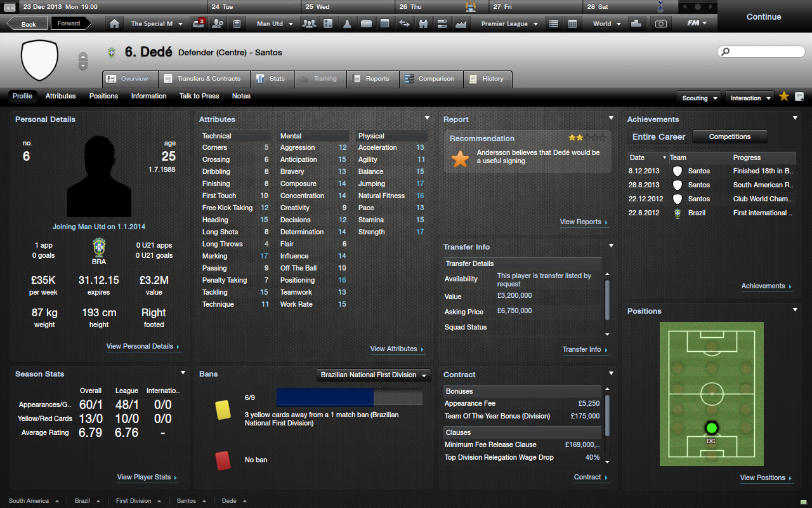Image resolution: width=812 pixels, height=508 pixels.
Task: Open the player notes icon beside star
Action: (x=799, y=97)
